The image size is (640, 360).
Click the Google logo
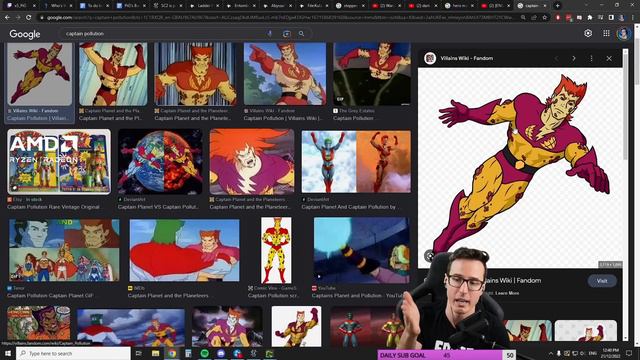pyautogui.click(x=25, y=34)
